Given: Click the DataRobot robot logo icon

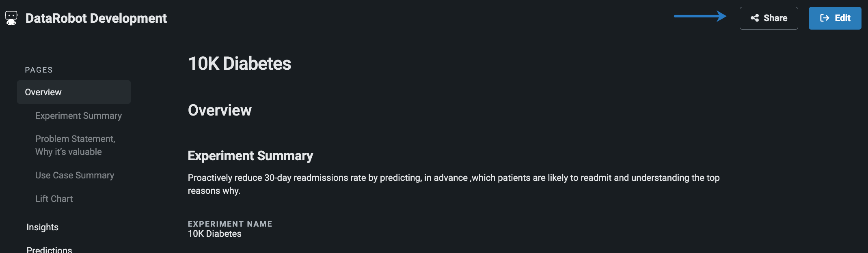Looking at the screenshot, I should (11, 18).
